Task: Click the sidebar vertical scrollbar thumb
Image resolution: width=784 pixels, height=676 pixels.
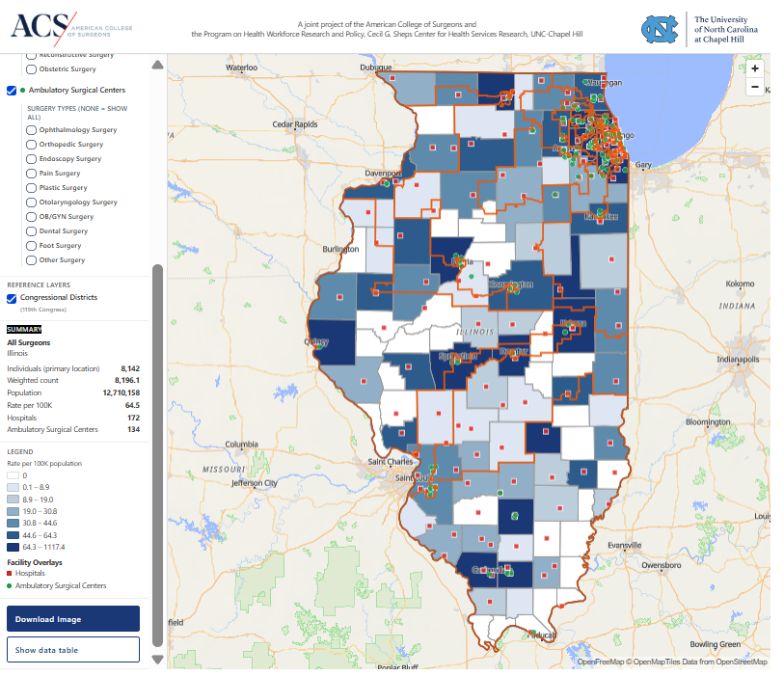Action: coord(157,455)
